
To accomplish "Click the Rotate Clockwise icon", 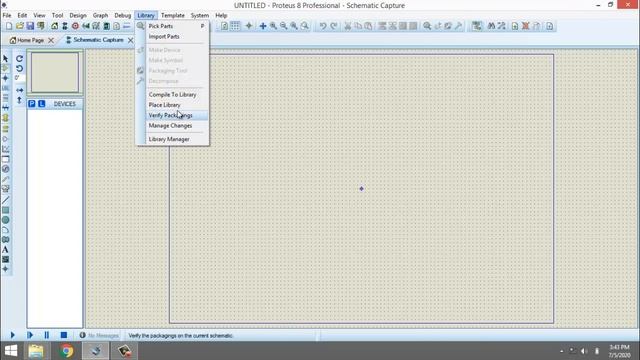I will coord(19,58).
